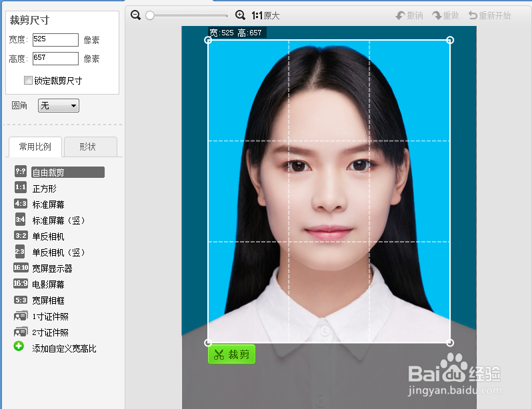
Task: Click the top-right crop corner handle
Action: click(x=450, y=41)
